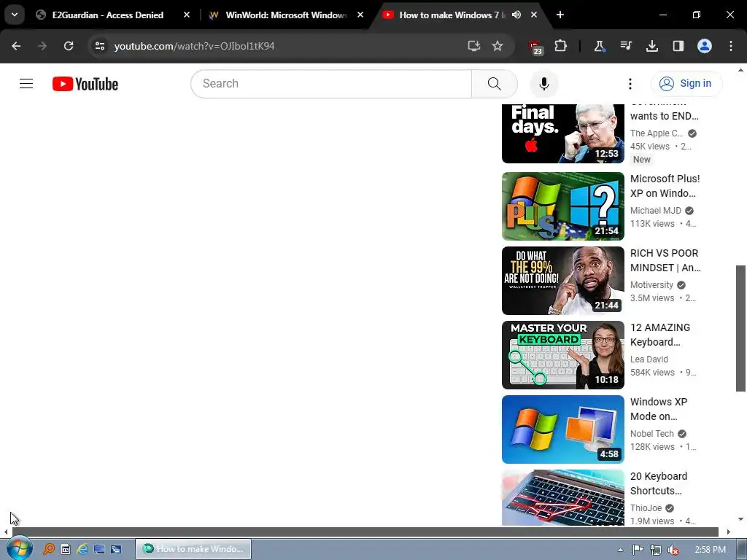Switch to WinWorld: Microsoft Windows tab
The width and height of the screenshot is (747, 560).
(x=286, y=15)
